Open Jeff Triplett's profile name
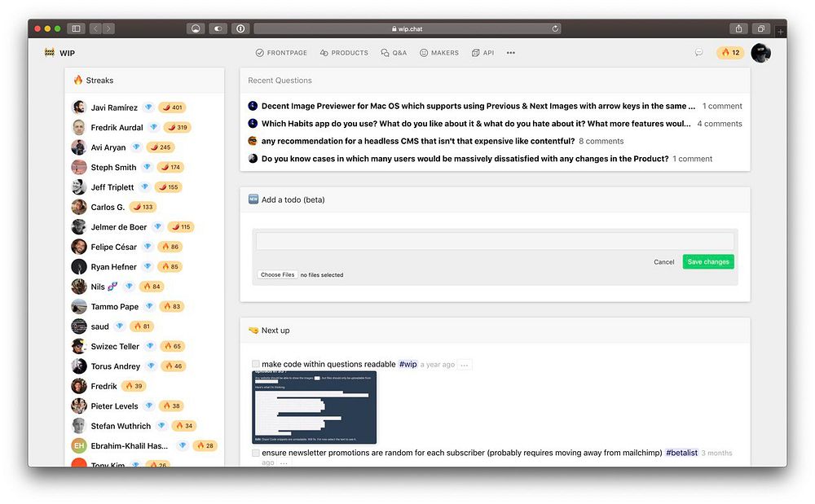The image size is (815, 504). pyautogui.click(x=112, y=186)
